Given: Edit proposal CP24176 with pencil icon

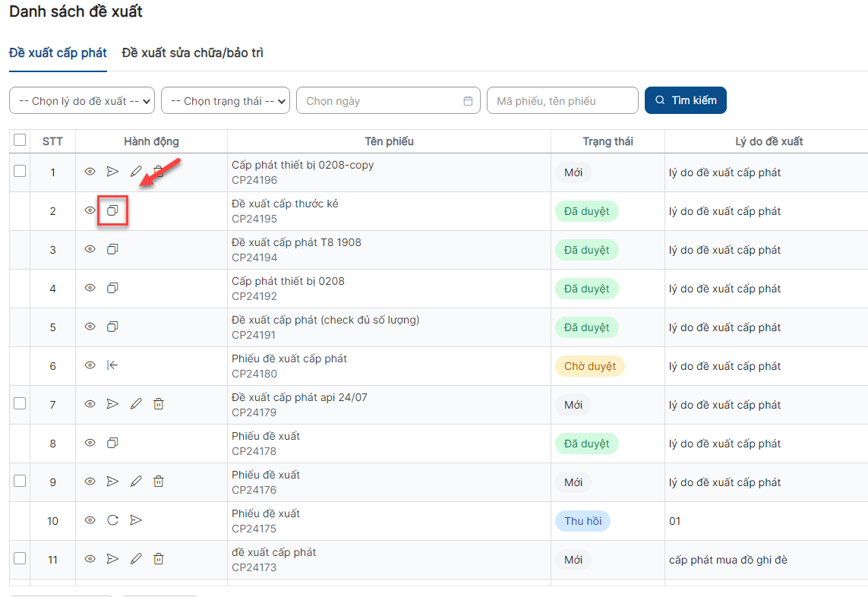Looking at the screenshot, I should (136, 482).
